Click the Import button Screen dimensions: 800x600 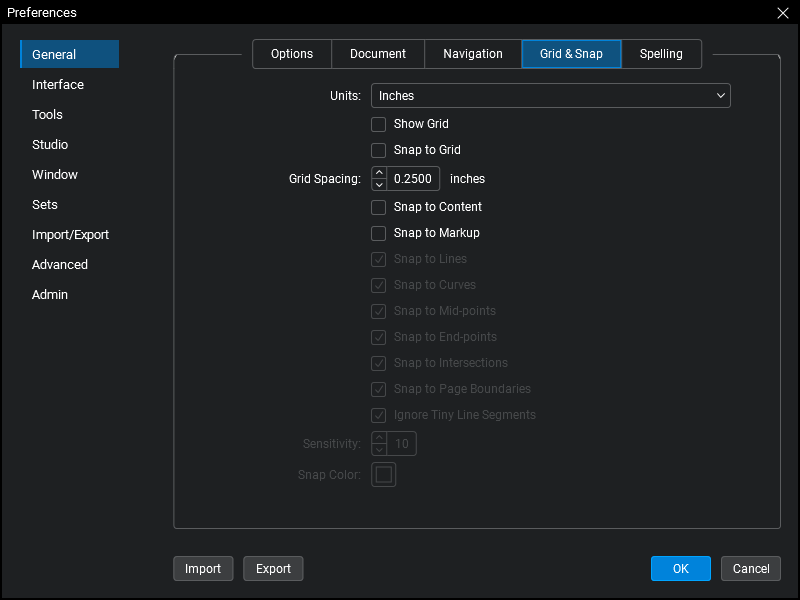[203, 569]
